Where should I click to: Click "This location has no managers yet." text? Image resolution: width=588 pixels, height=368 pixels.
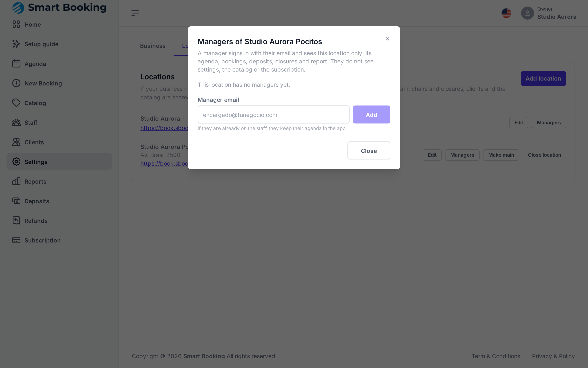(x=244, y=85)
